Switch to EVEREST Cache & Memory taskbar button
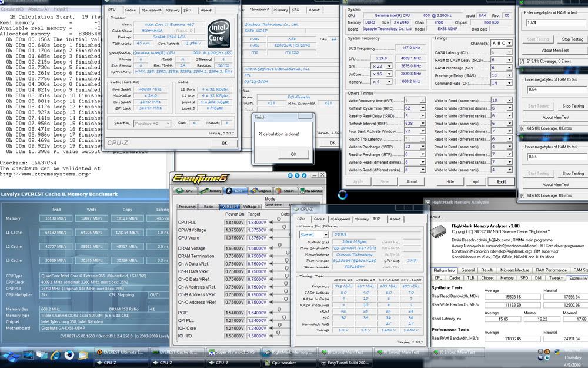This screenshot has width=588, height=368. [177, 352]
